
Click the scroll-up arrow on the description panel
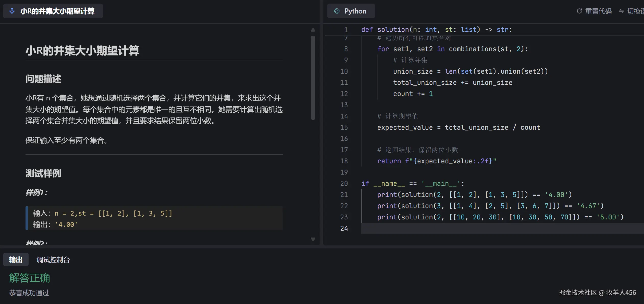point(313,30)
